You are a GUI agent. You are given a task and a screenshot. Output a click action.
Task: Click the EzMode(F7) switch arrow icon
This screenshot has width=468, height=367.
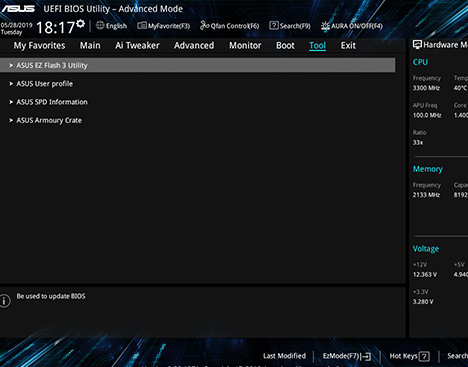[x=366, y=356]
